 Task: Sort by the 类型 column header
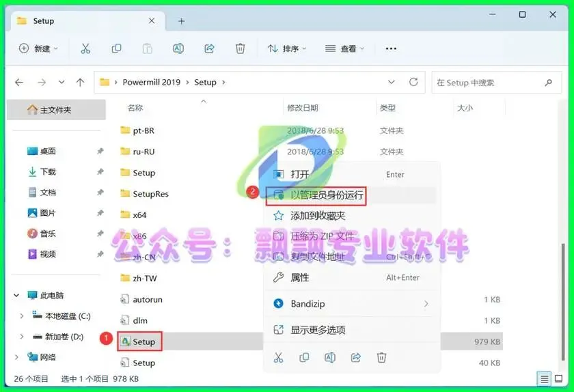pos(387,108)
